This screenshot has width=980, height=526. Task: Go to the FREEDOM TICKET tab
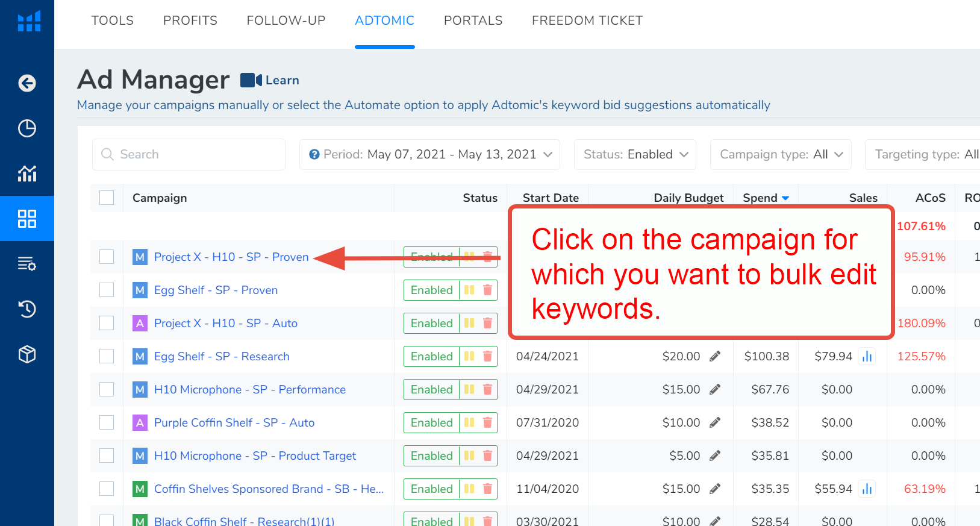coord(587,20)
